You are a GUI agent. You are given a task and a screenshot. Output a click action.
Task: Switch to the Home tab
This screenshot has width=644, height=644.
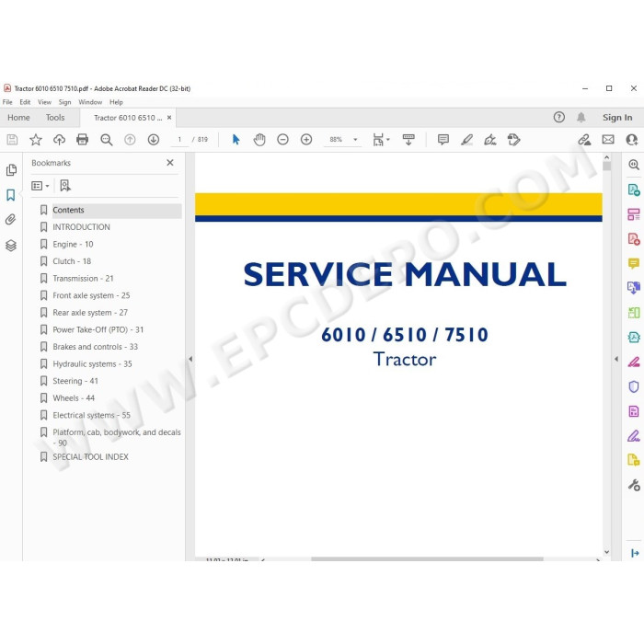(x=18, y=118)
